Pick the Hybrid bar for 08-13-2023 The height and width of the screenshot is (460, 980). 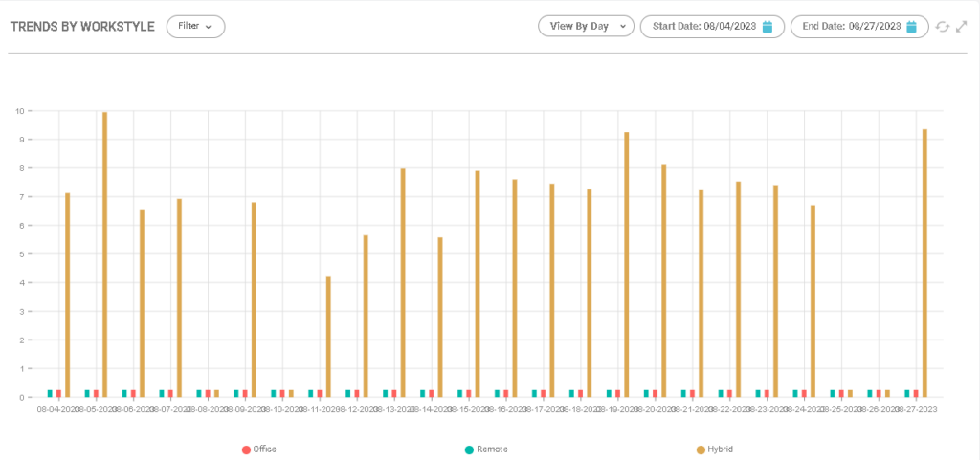(x=403, y=282)
